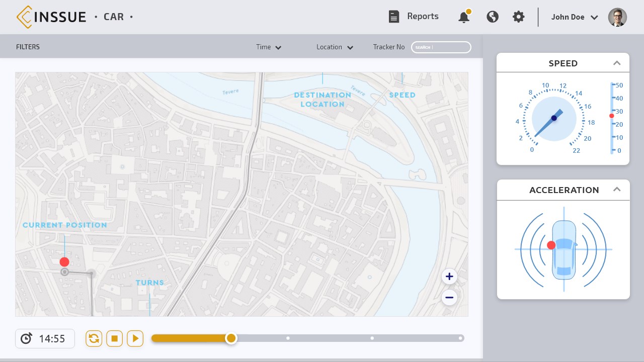The image size is (644, 362).
Task: Click the red current position marker
Action: pyautogui.click(x=64, y=262)
